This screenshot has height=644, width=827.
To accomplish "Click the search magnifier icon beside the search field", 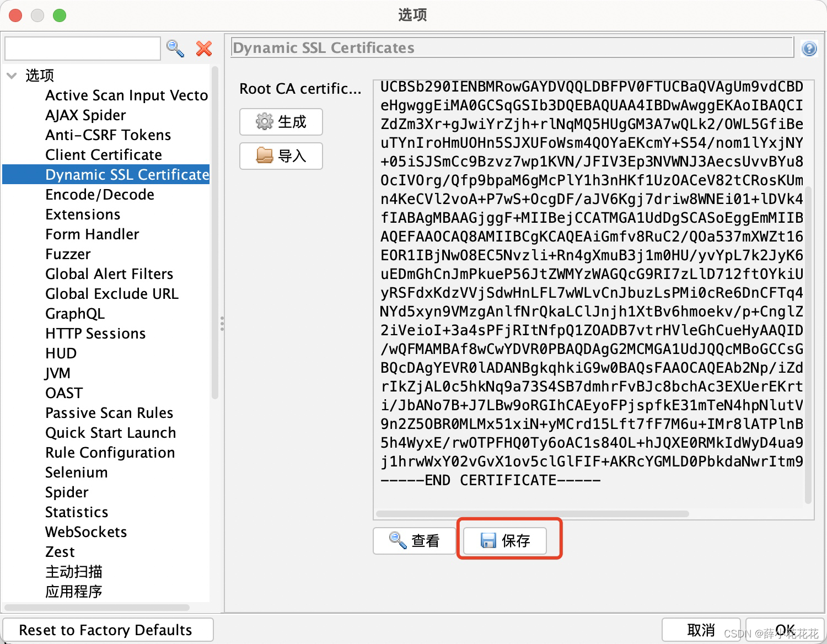I will coord(175,49).
